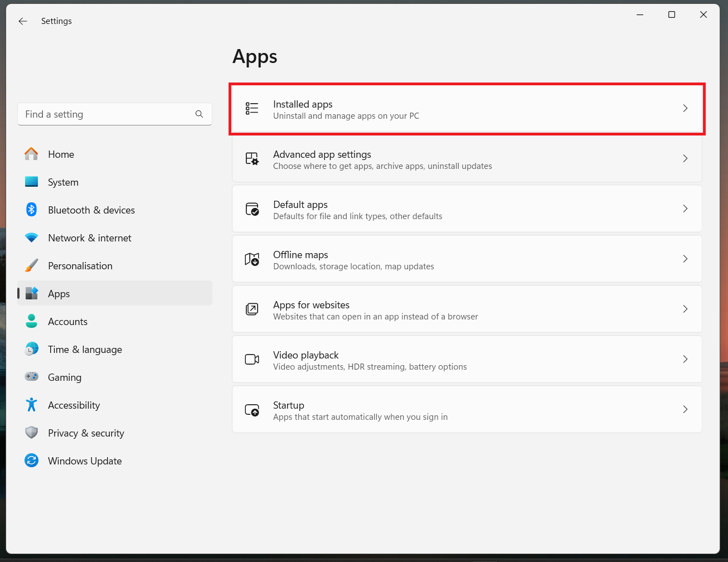Click the Startup icon
The image size is (728, 562).
252,410
